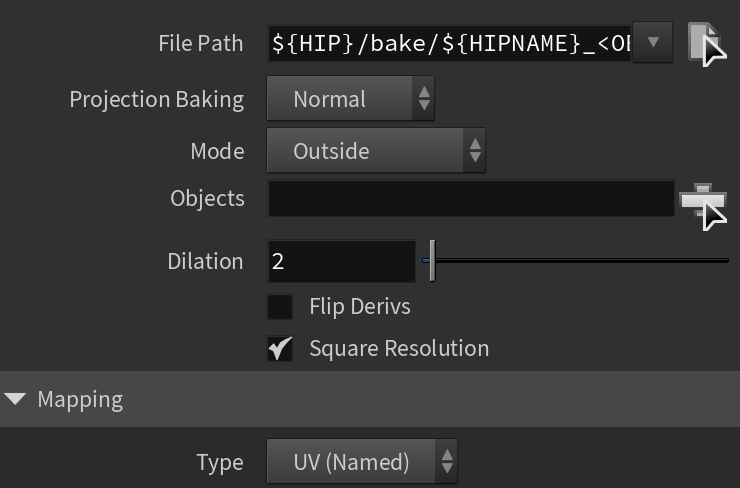Screen dimensions: 740x488
Task: Collapse the Mapping section triangle
Action: [x=16, y=399]
